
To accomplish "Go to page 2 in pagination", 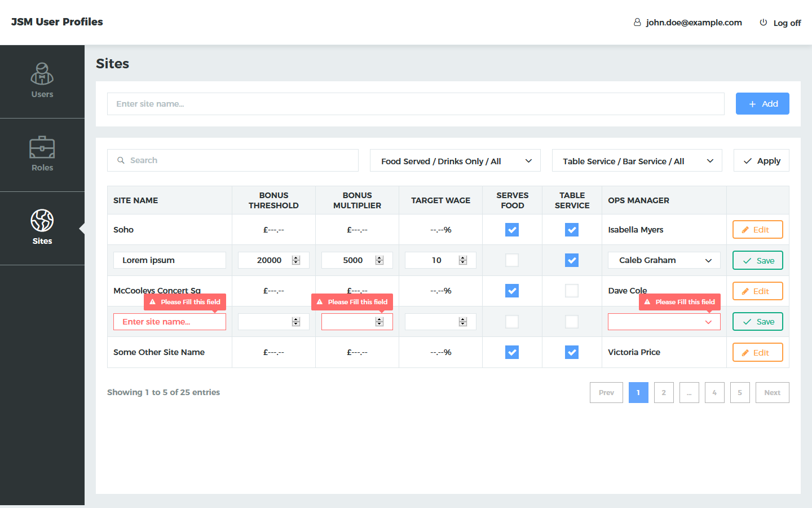I will pos(664,393).
